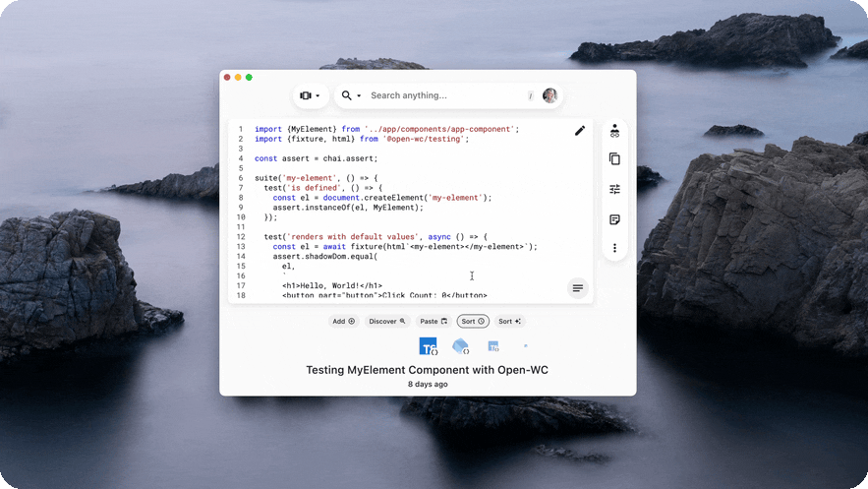
Task: Click the import line for 'app-component'
Action: (x=387, y=129)
